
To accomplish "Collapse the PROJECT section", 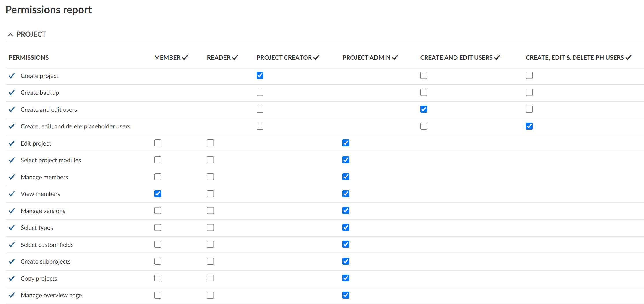I will click(x=10, y=34).
